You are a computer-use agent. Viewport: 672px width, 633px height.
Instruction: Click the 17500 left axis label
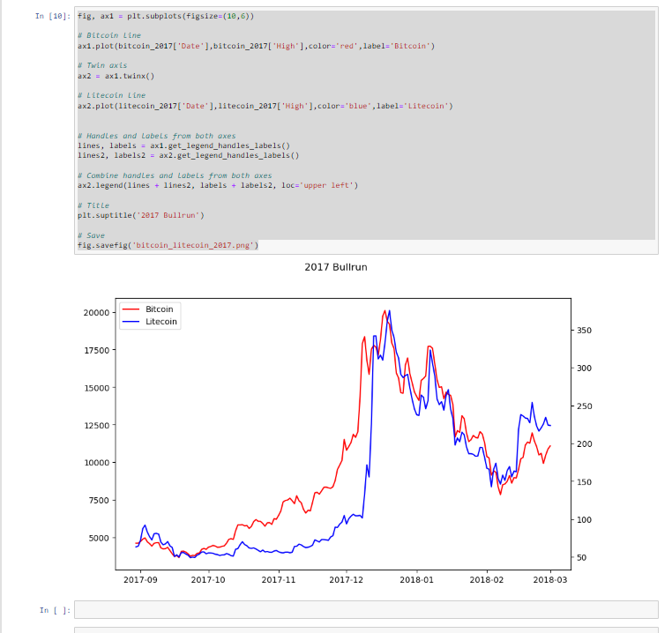[x=96, y=350]
